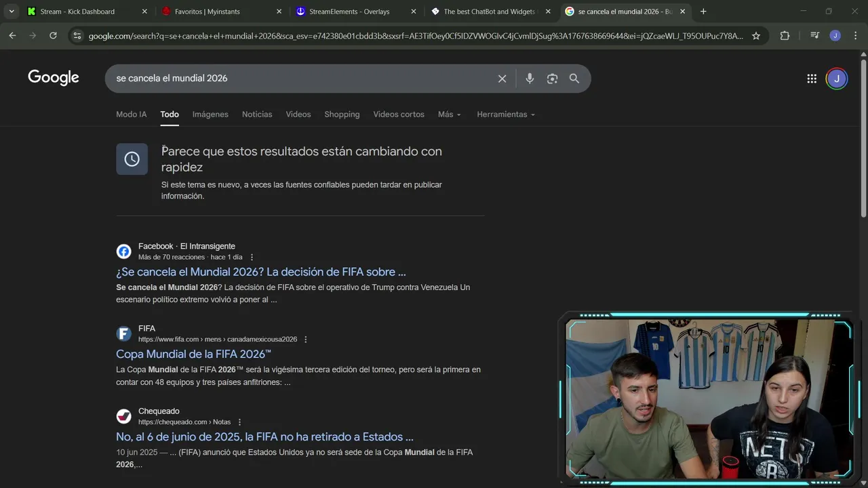The height and width of the screenshot is (488, 868).
Task: Click the Facebook result favicon
Action: 123,251
